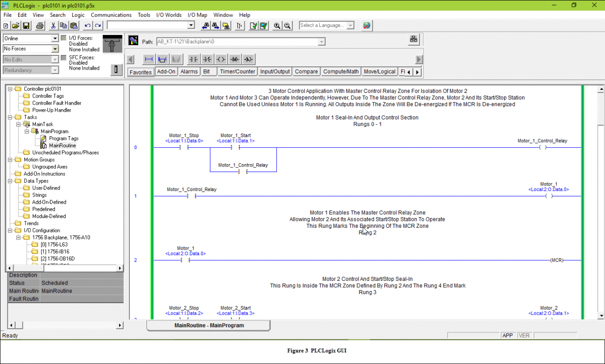Switch to the Compare instruction tab
The image size is (605, 364).
[x=306, y=72]
